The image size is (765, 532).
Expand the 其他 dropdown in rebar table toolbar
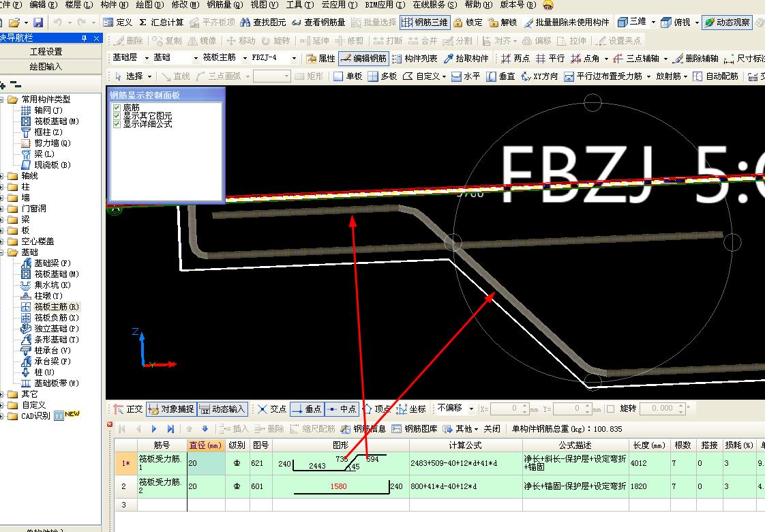point(476,429)
